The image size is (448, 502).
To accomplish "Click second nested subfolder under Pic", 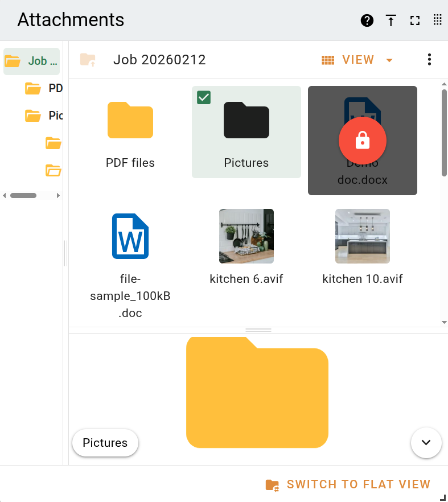I will 53,170.
